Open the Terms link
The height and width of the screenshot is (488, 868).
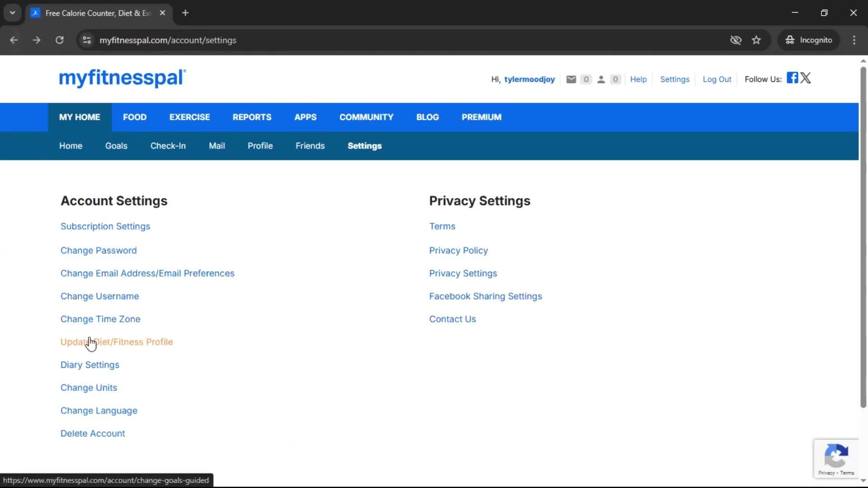442,226
